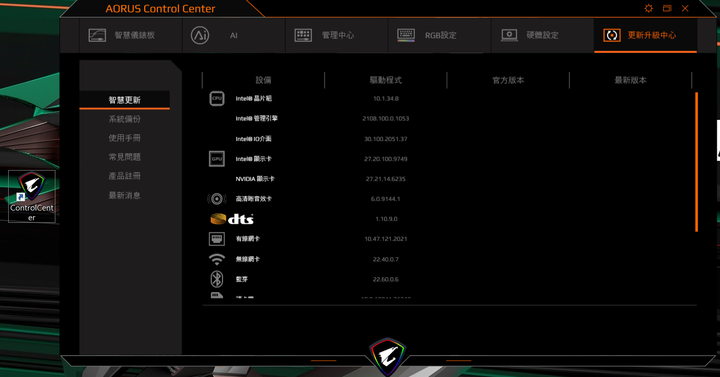Switch to the 硬體設定 tab
The height and width of the screenshot is (377, 720).
[x=542, y=35]
